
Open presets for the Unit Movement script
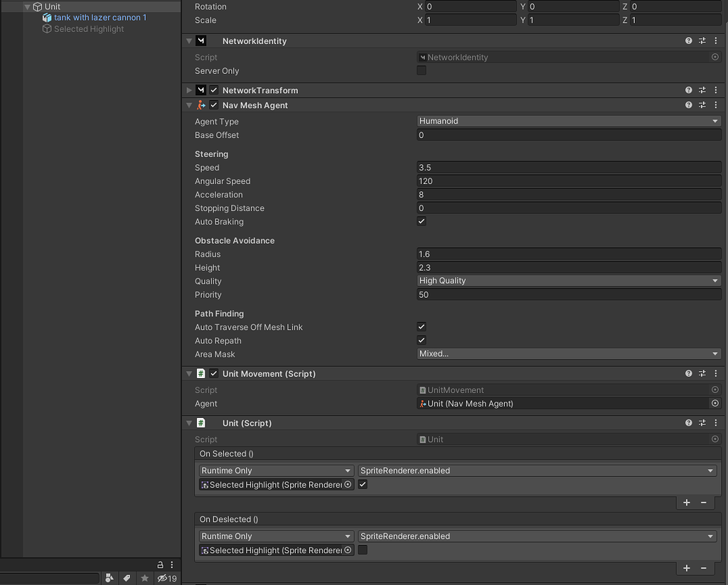pos(702,373)
